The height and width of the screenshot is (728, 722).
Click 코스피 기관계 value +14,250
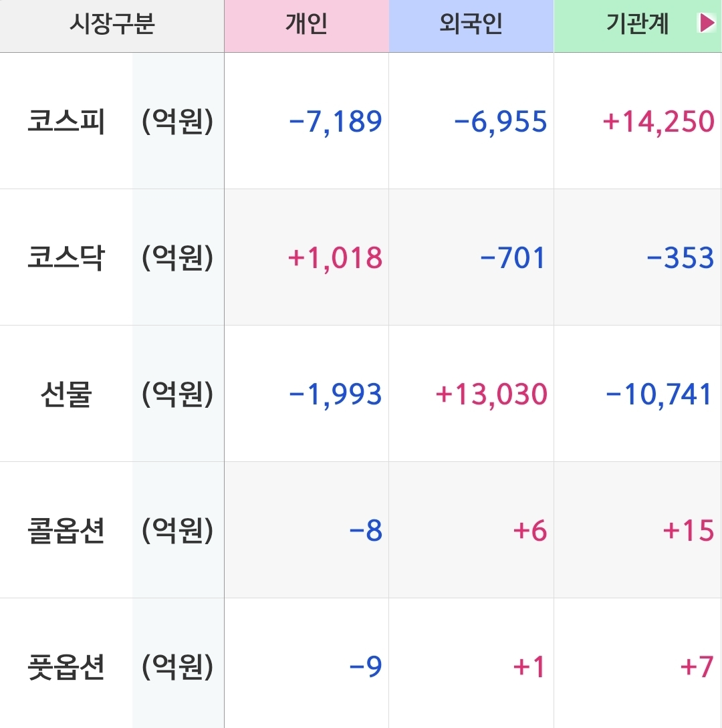pos(658,122)
